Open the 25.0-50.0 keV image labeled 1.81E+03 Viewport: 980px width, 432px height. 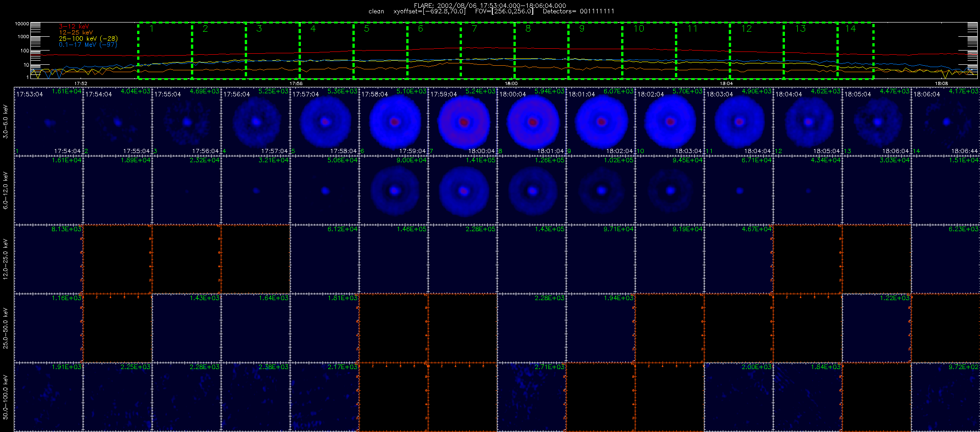tap(324, 328)
